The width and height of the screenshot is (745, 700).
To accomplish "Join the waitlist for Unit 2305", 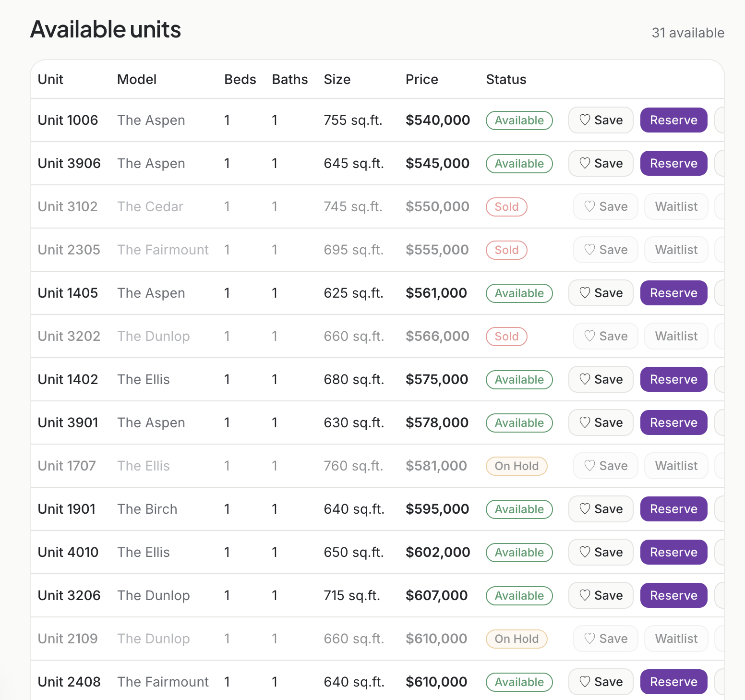I will tap(676, 250).
